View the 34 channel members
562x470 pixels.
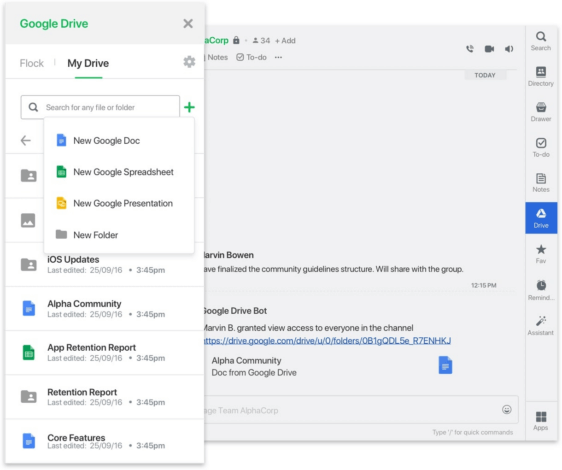coord(261,41)
